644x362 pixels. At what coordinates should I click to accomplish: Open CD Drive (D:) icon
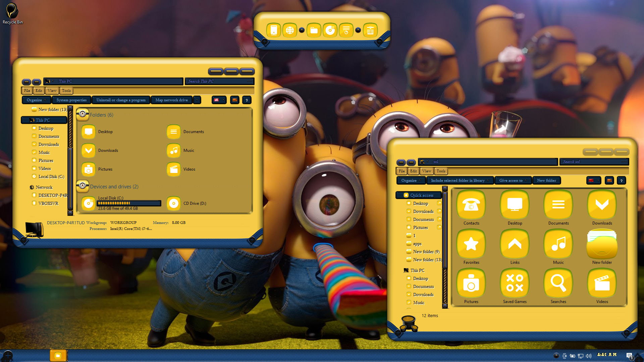click(174, 203)
